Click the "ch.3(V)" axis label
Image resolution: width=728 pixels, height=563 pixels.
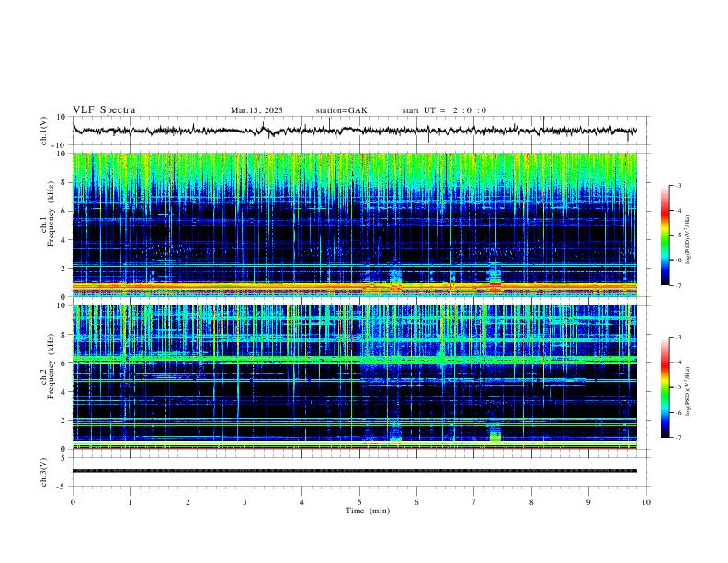(43, 472)
